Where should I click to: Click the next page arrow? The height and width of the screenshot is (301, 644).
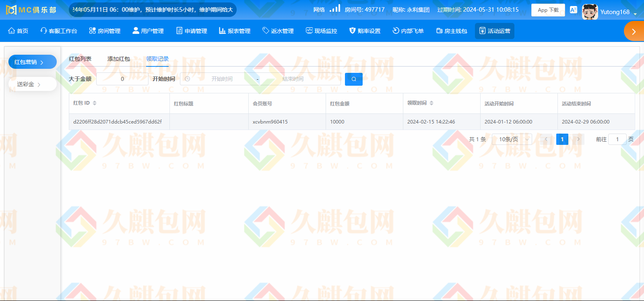pos(578,139)
